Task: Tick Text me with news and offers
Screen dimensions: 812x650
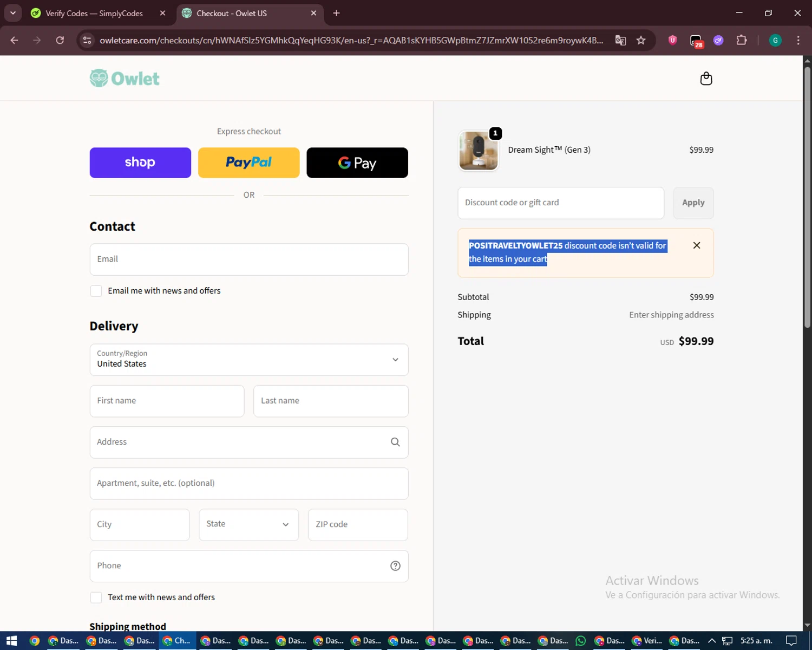Action: 96,597
